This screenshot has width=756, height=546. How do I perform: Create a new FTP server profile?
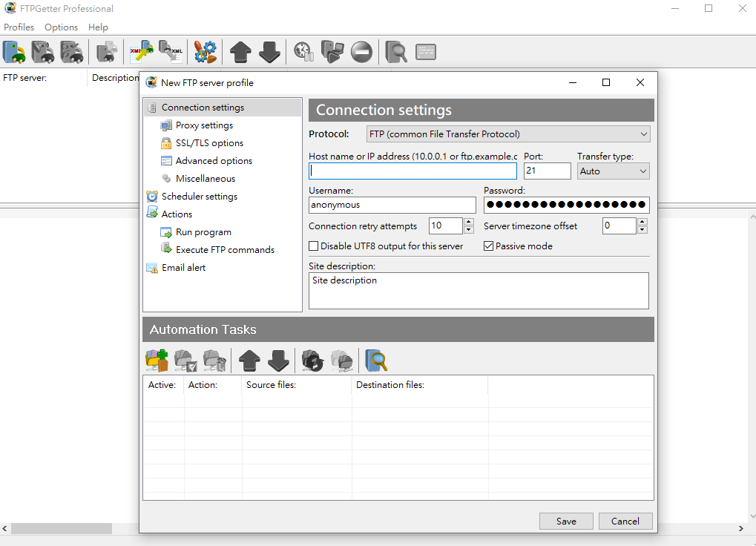[13, 52]
